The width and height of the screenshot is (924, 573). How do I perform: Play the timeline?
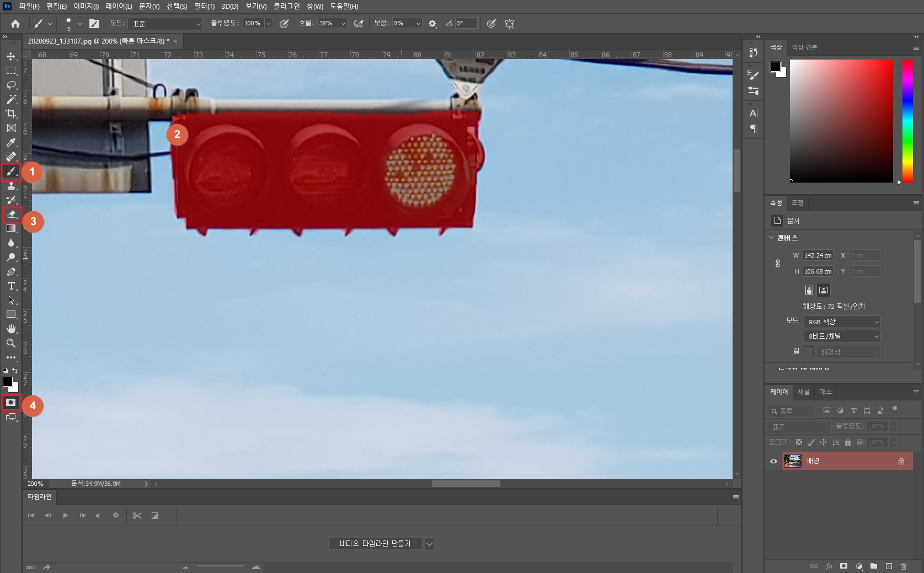pos(66,516)
